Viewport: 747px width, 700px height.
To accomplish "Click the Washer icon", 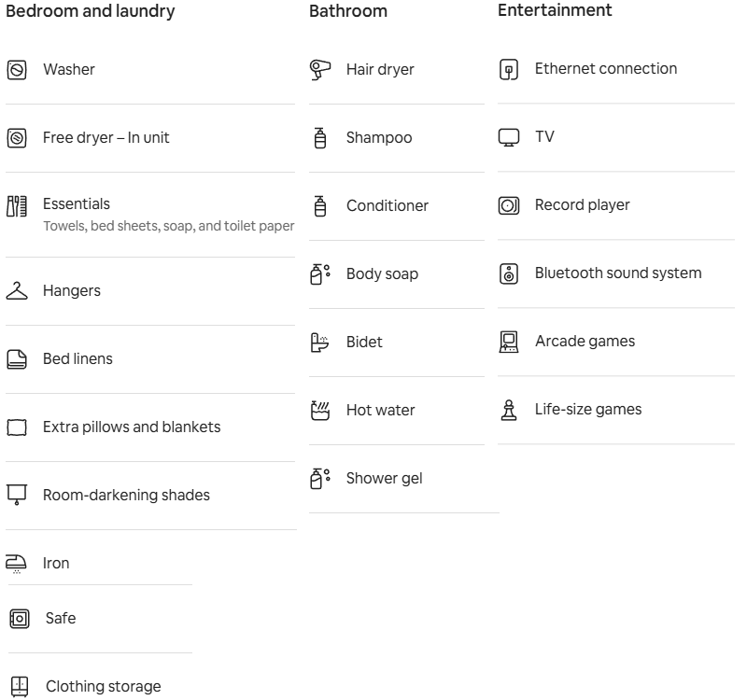I will (x=17, y=70).
